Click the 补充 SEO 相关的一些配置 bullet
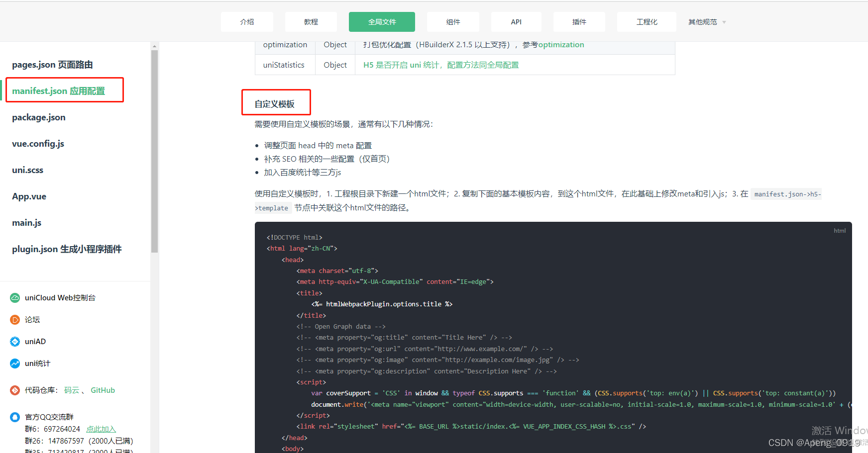 pos(327,159)
